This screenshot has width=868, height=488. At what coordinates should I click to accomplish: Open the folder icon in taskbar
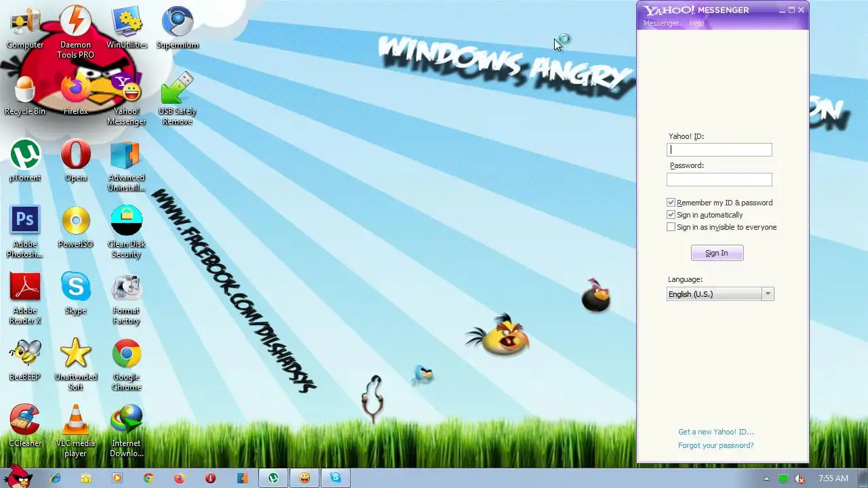pos(86,478)
